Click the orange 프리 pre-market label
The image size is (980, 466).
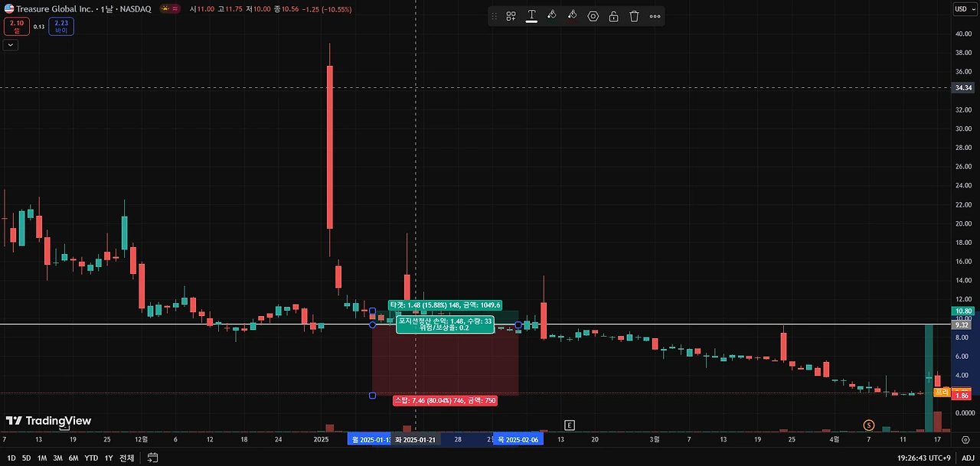(x=942, y=392)
